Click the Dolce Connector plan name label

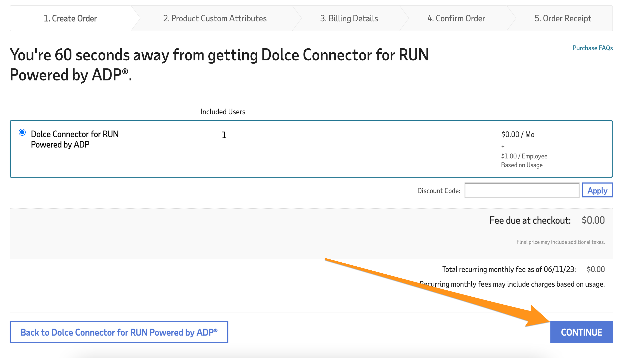pos(75,139)
